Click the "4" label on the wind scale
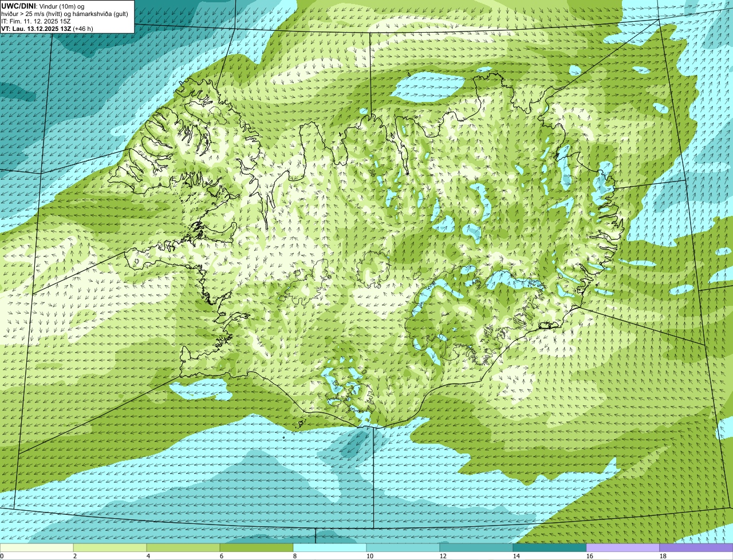The height and width of the screenshot is (560, 733). coord(148,556)
